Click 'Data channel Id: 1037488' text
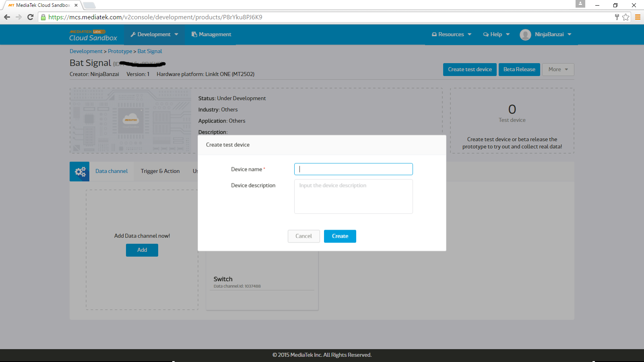This screenshot has width=644, height=362. click(237, 286)
